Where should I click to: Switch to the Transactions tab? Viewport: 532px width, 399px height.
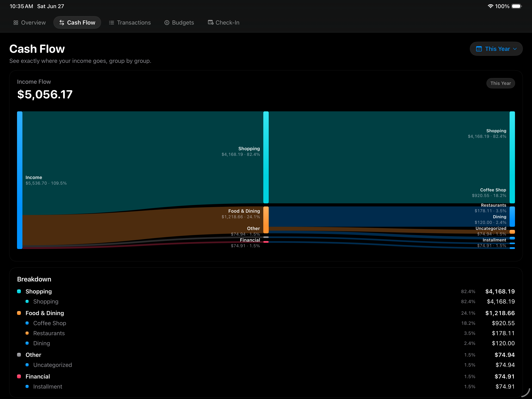click(x=130, y=23)
